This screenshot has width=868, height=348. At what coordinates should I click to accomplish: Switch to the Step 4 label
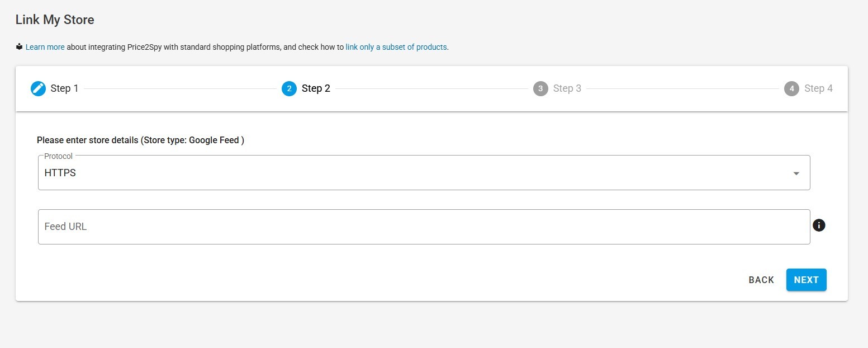(818, 88)
